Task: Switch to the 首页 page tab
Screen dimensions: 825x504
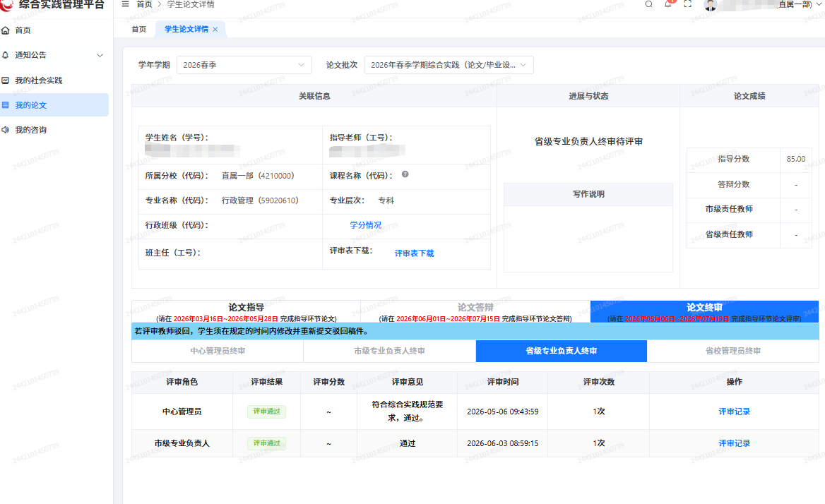Action: [139, 30]
